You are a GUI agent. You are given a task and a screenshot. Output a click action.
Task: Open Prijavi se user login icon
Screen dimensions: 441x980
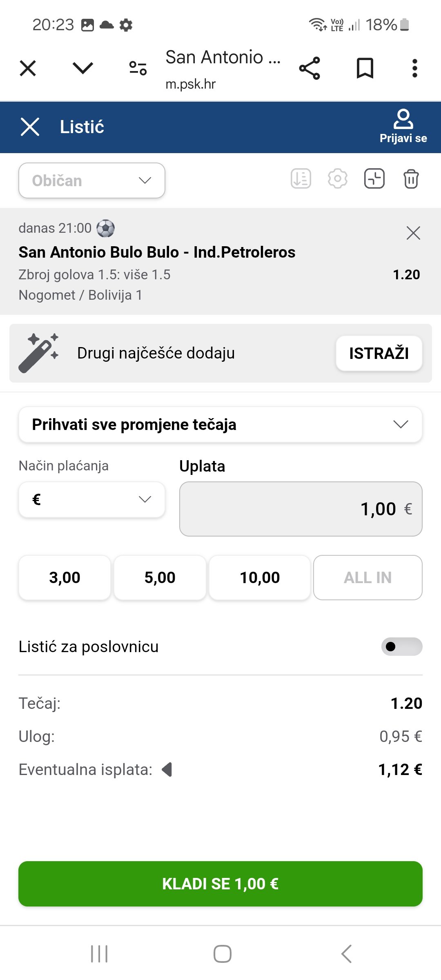(x=403, y=127)
